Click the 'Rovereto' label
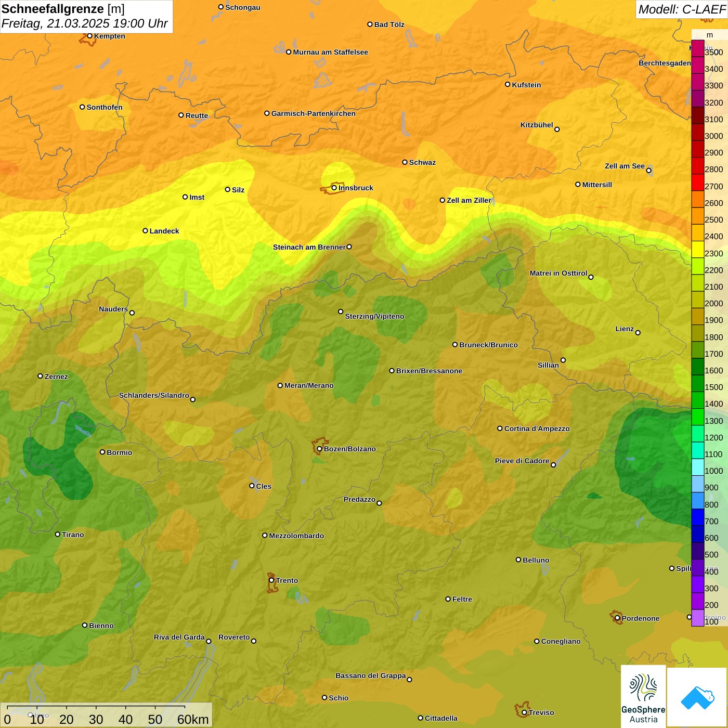The width and height of the screenshot is (728, 728). click(x=234, y=637)
